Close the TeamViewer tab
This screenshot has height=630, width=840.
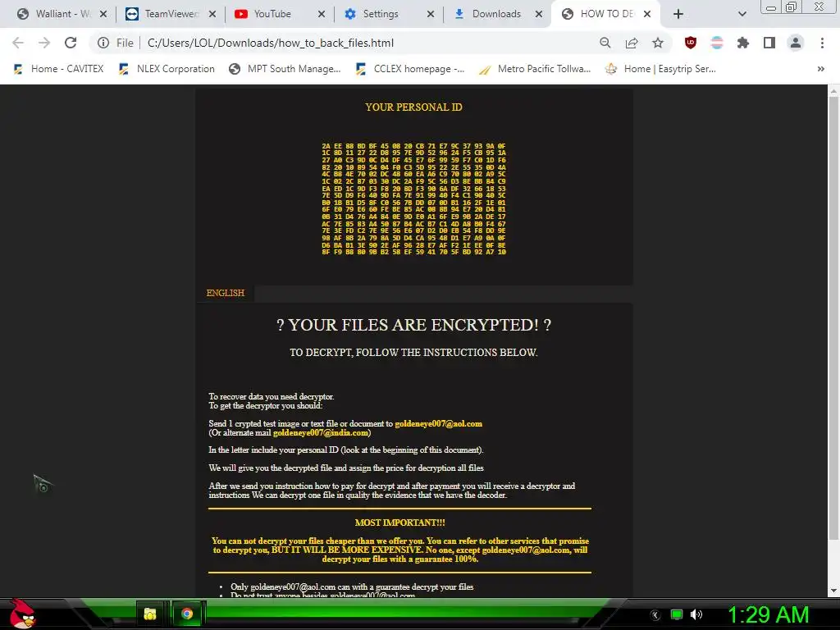coord(212,14)
